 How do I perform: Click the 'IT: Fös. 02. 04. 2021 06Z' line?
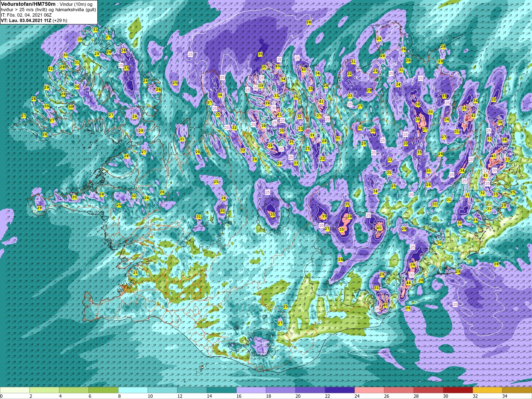pos(26,15)
